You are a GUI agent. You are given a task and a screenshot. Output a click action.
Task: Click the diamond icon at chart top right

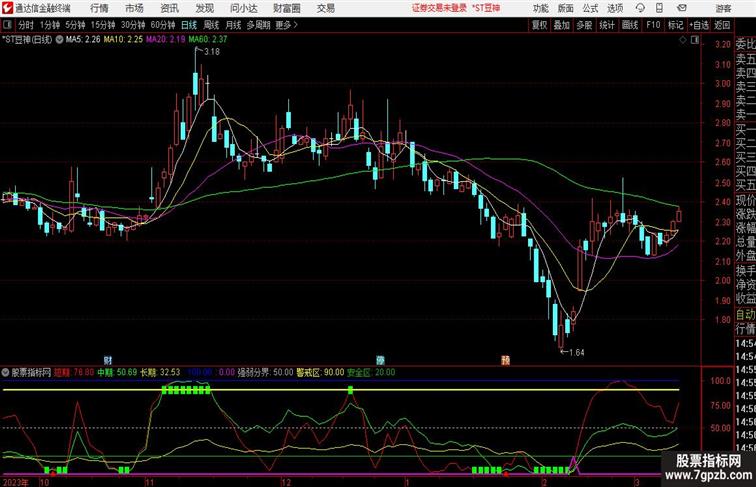(x=683, y=41)
